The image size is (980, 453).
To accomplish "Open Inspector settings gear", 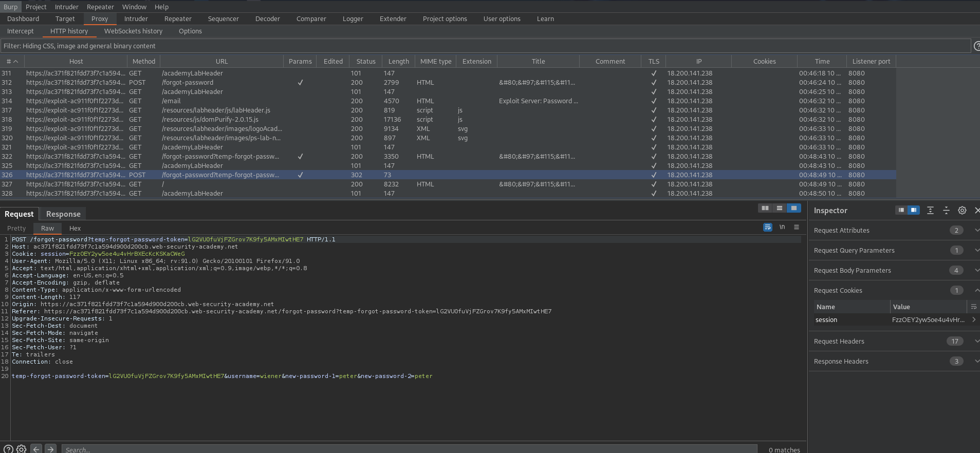I will pos(962,210).
